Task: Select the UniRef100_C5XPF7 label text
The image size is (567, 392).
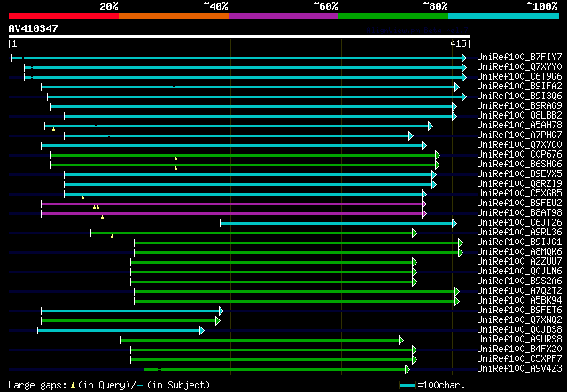Action: (x=519, y=359)
